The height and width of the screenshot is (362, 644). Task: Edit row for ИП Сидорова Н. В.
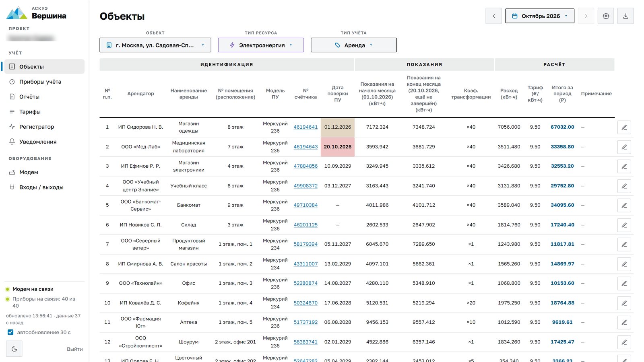(x=624, y=127)
